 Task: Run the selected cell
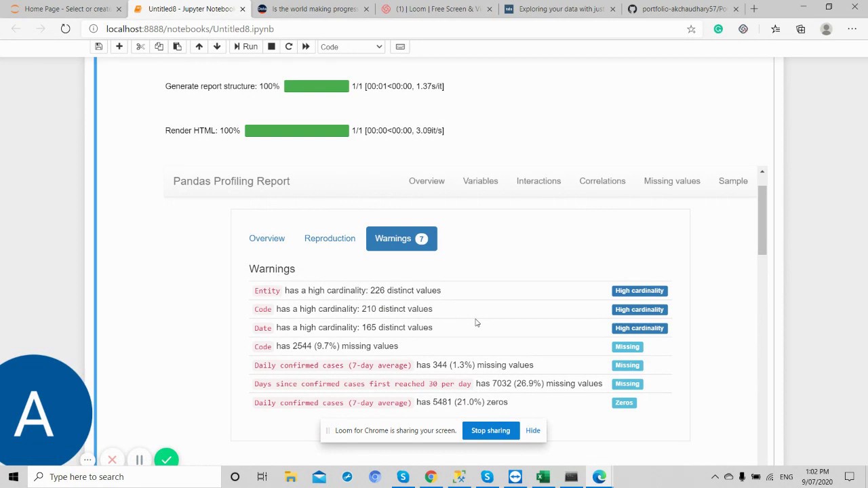click(x=245, y=47)
